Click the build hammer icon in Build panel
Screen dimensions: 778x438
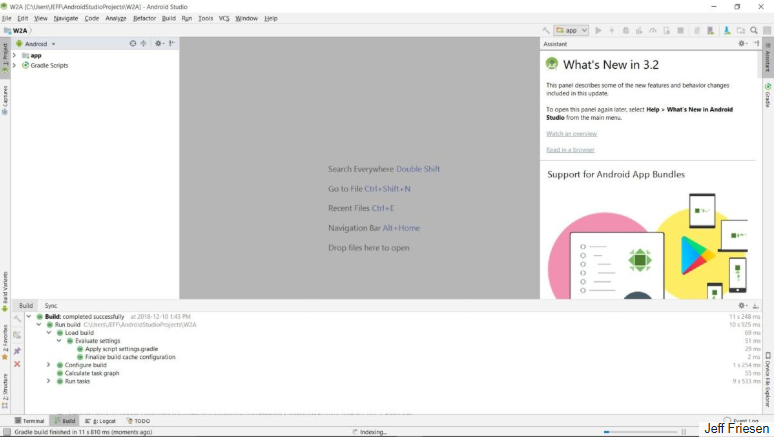tap(17, 319)
